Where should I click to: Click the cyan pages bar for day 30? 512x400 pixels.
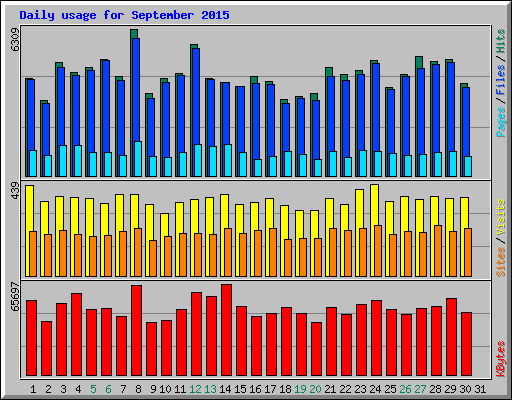pyautogui.click(x=468, y=166)
